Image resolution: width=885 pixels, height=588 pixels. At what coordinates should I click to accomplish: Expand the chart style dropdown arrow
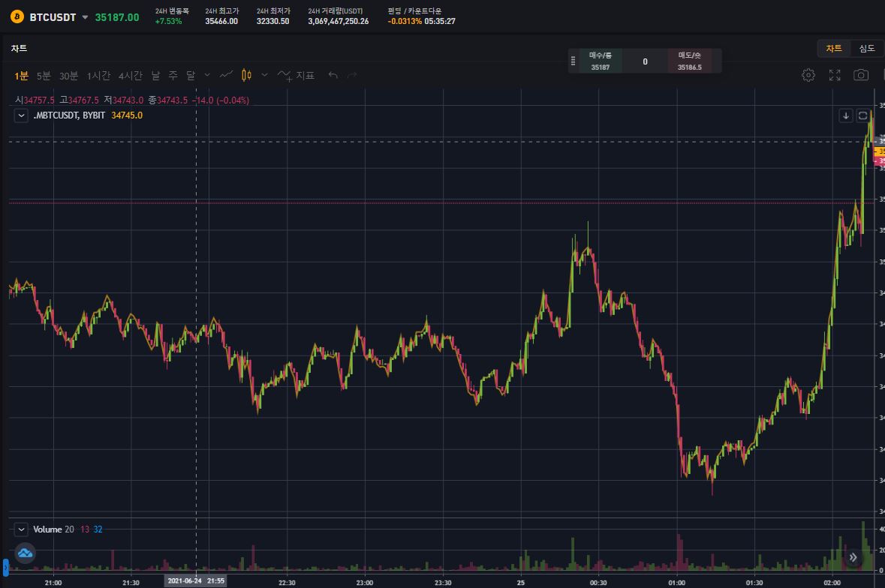(264, 75)
